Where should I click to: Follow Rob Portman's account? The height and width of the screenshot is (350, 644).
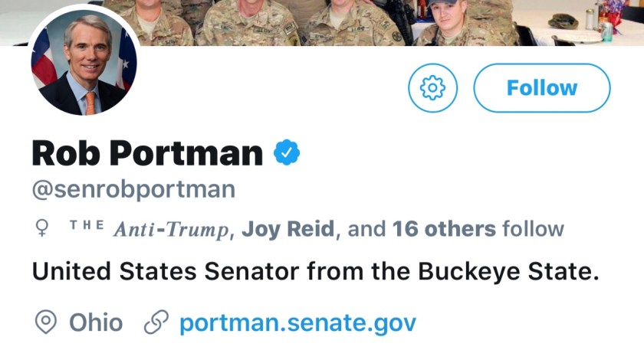(x=542, y=88)
